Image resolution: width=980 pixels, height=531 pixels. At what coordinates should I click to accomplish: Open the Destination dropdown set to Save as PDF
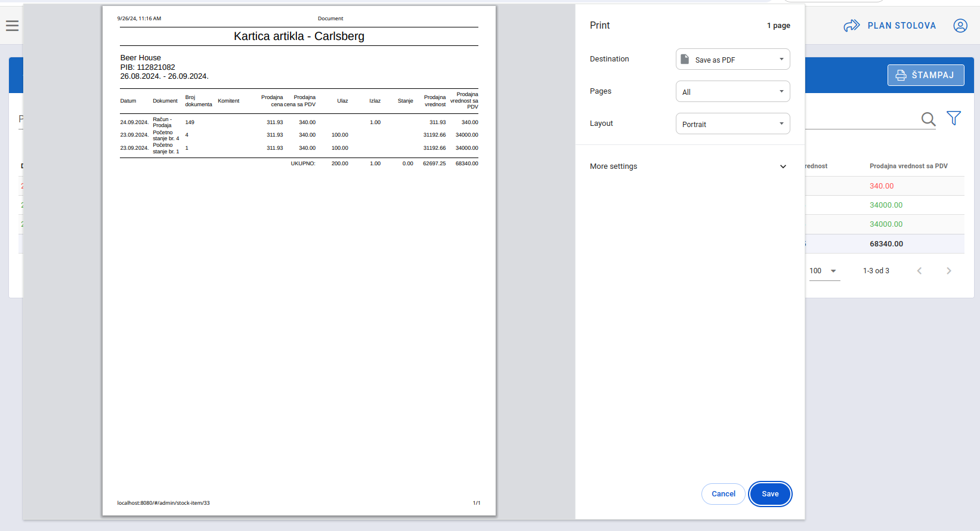coord(732,60)
